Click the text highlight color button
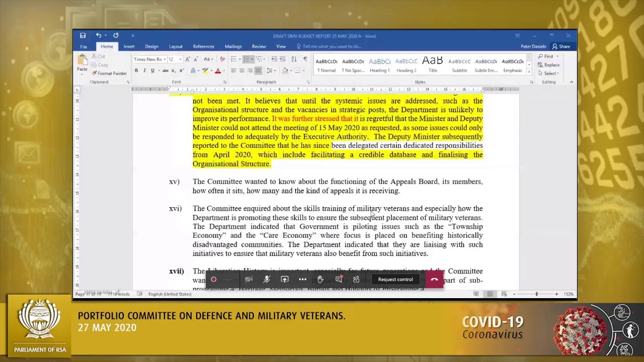 [x=205, y=70]
